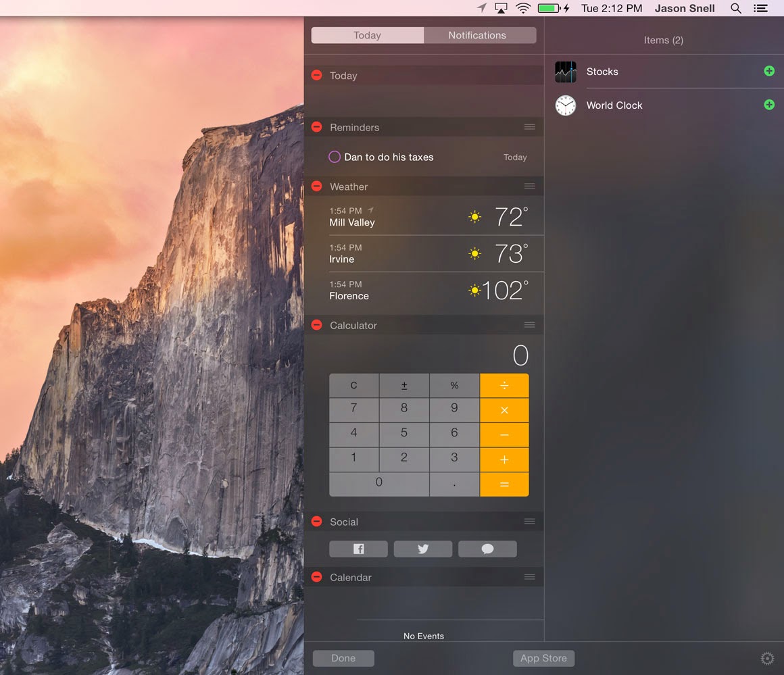Screen dimensions: 784x675
Task: Click the Calendar widget reorder handle
Action: [529, 577]
